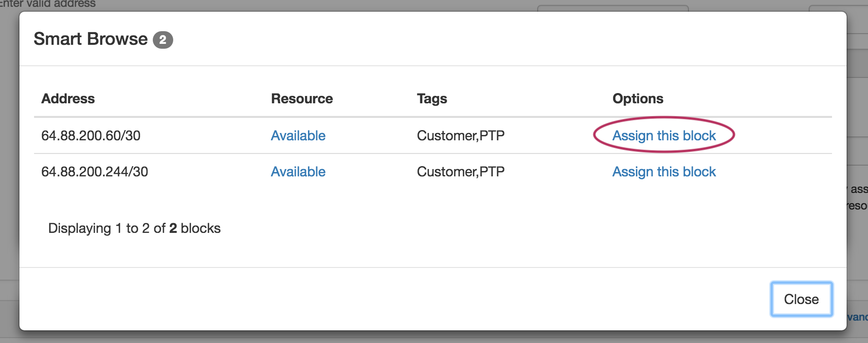Click the 'Enter valid address' text behind dialog
This screenshot has width=868, height=343.
coord(49,4)
